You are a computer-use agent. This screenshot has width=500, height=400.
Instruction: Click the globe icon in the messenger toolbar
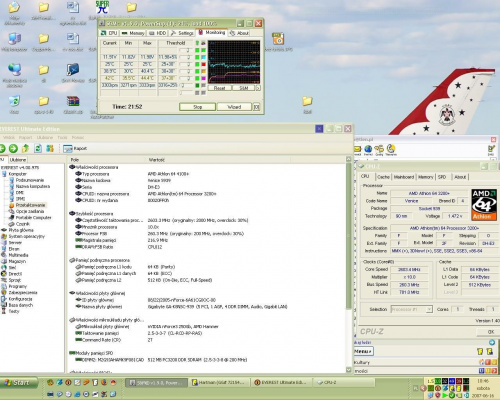pyautogui.click(x=368, y=149)
